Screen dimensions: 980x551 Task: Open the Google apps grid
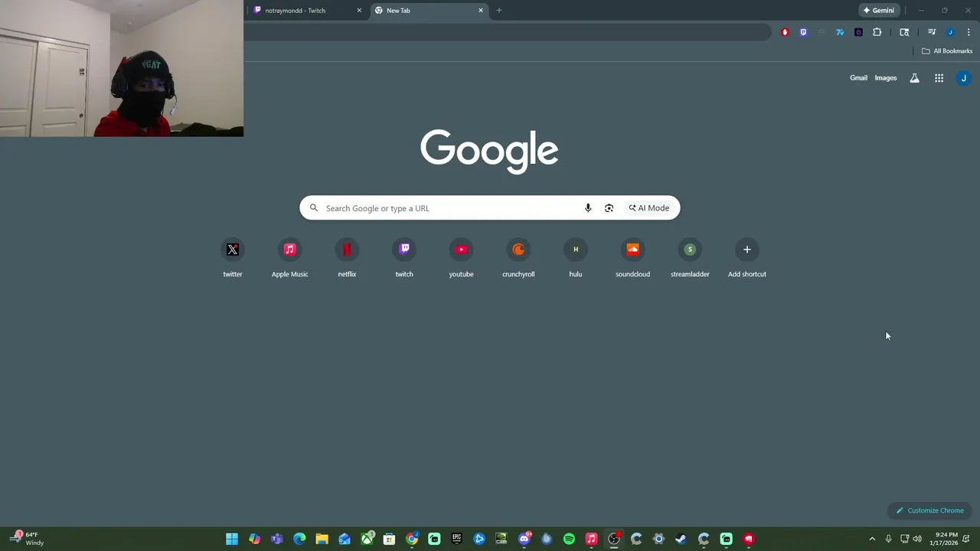pos(939,78)
